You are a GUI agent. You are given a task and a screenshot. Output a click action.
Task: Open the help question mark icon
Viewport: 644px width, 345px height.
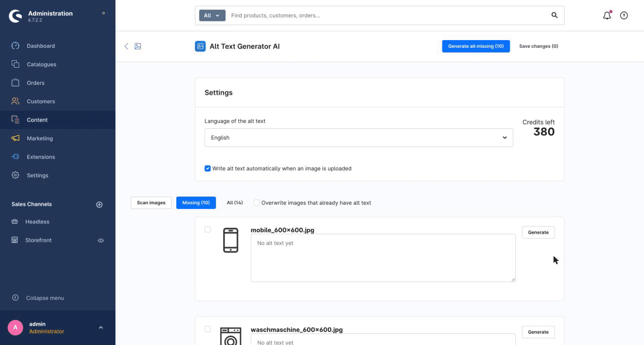(x=624, y=15)
